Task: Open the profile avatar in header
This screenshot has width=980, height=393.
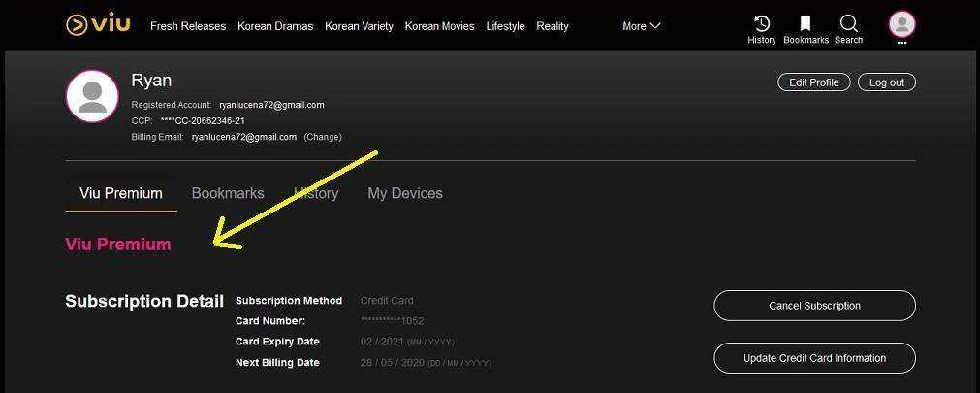Action: coord(901,24)
